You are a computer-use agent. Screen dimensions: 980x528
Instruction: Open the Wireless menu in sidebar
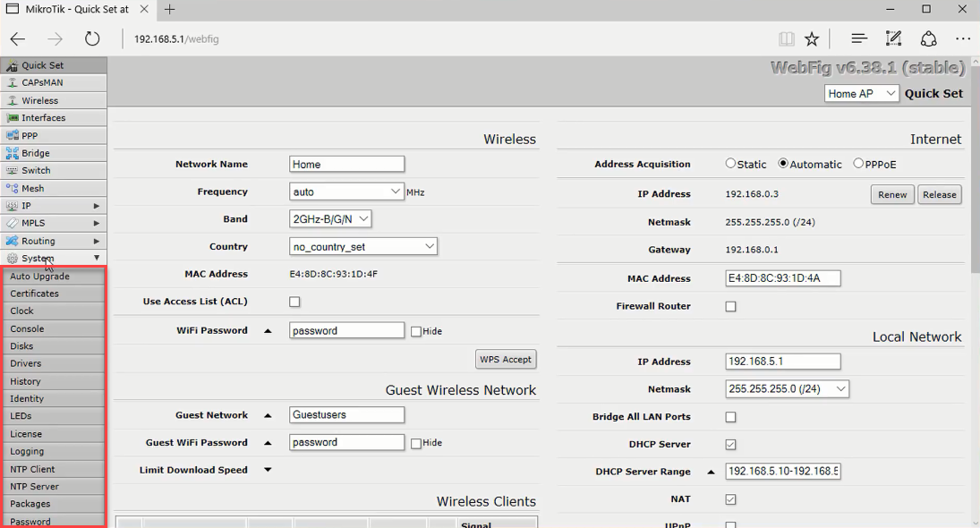40,100
